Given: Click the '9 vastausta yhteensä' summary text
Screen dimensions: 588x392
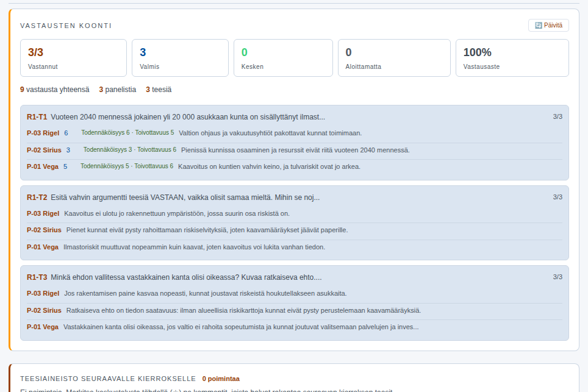Looking at the screenshot, I should pos(55,90).
